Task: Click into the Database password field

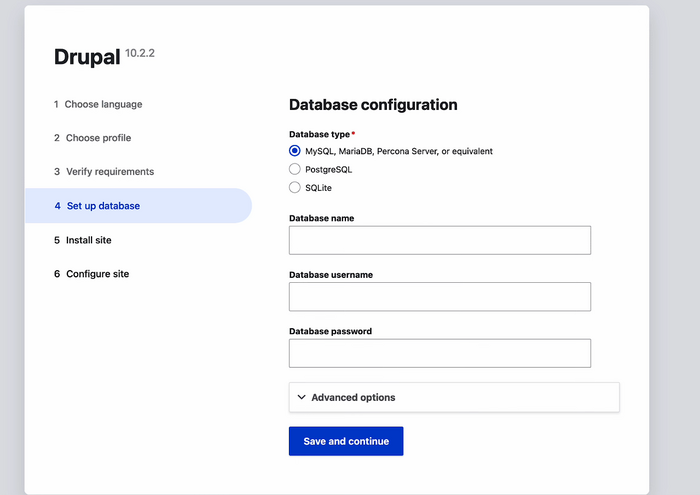Action: tap(440, 354)
